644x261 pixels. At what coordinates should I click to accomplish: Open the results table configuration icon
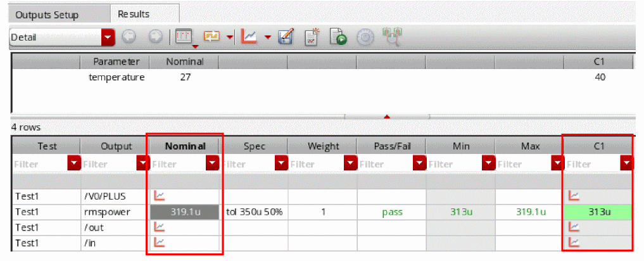point(184,37)
